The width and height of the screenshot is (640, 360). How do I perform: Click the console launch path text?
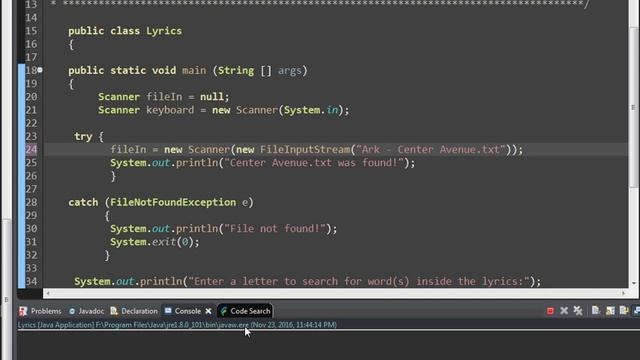pyautogui.click(x=177, y=325)
